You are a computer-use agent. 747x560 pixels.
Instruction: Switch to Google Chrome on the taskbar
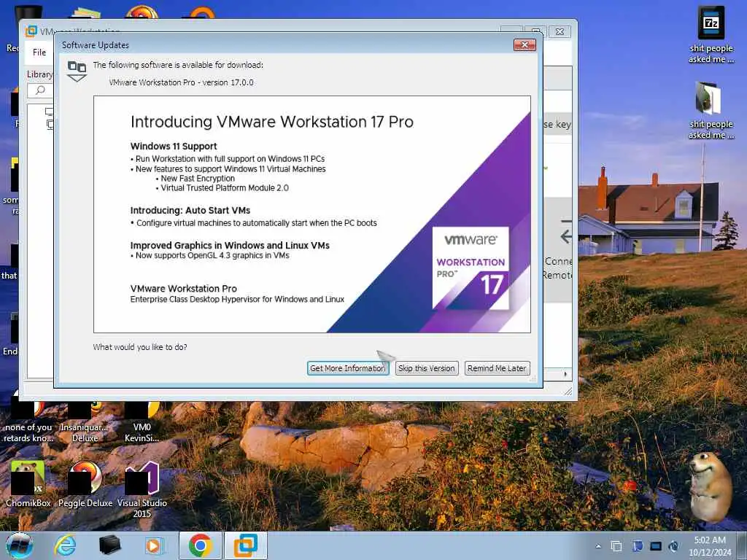200,545
